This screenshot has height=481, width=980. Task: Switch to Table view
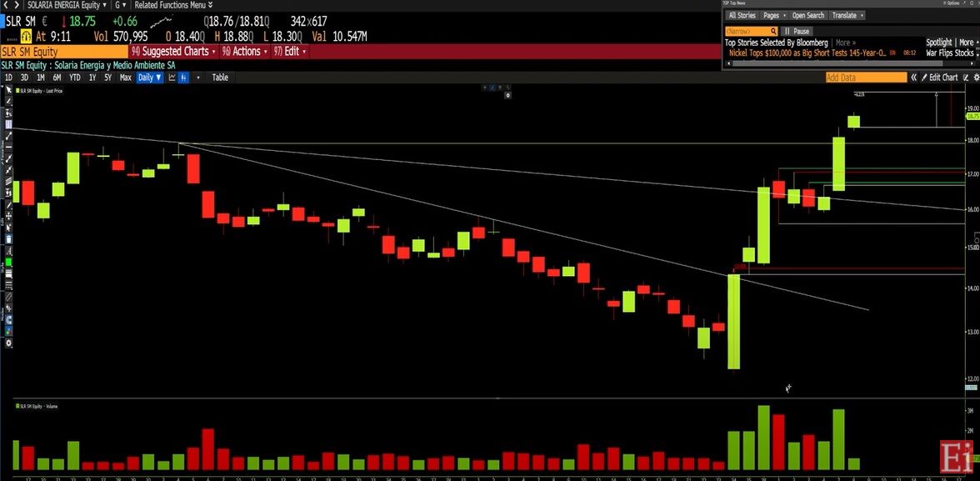(x=220, y=78)
